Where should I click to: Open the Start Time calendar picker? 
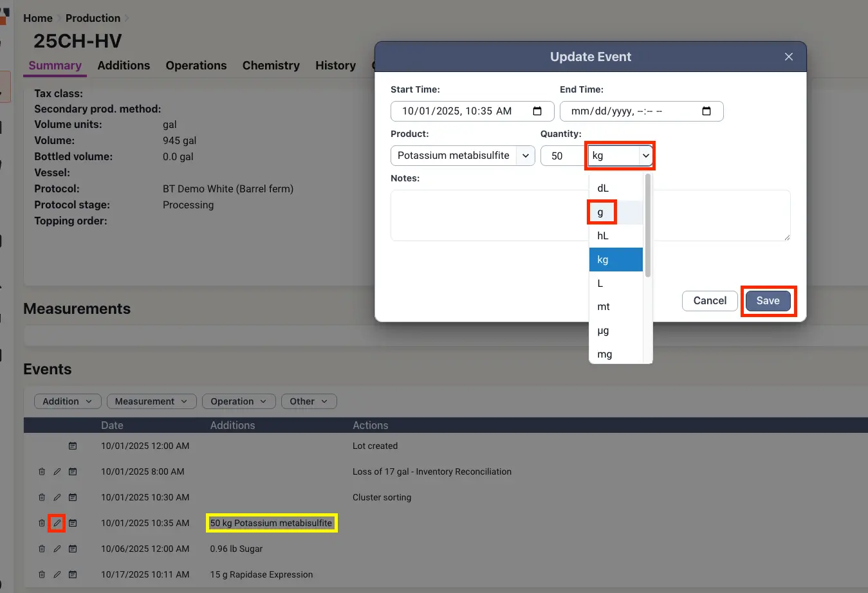pos(537,111)
